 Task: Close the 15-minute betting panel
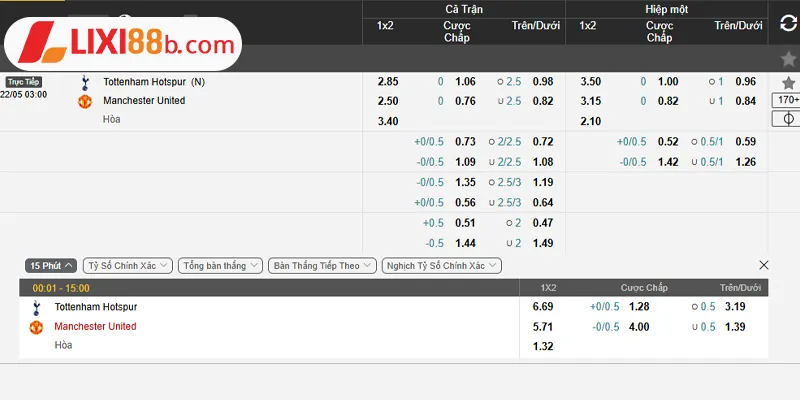click(x=764, y=265)
